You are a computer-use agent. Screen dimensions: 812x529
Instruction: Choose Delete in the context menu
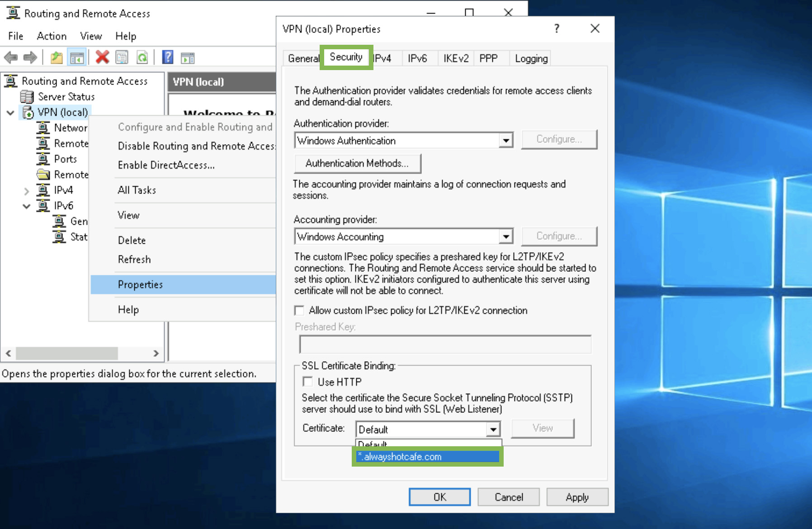point(183,240)
